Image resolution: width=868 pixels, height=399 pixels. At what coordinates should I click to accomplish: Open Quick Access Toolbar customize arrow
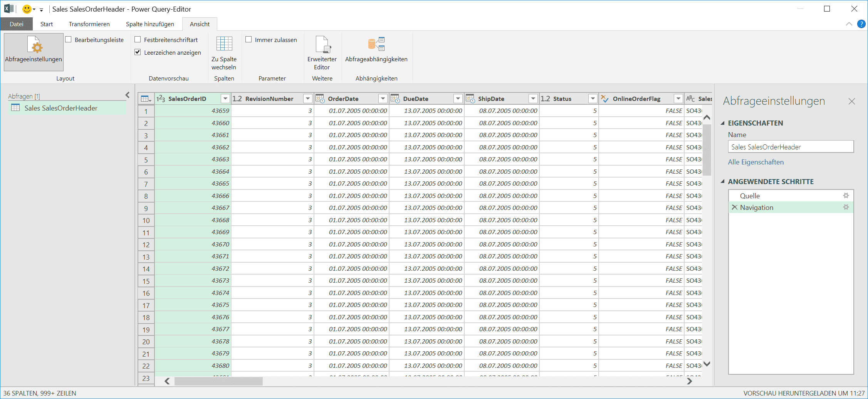[x=41, y=10]
